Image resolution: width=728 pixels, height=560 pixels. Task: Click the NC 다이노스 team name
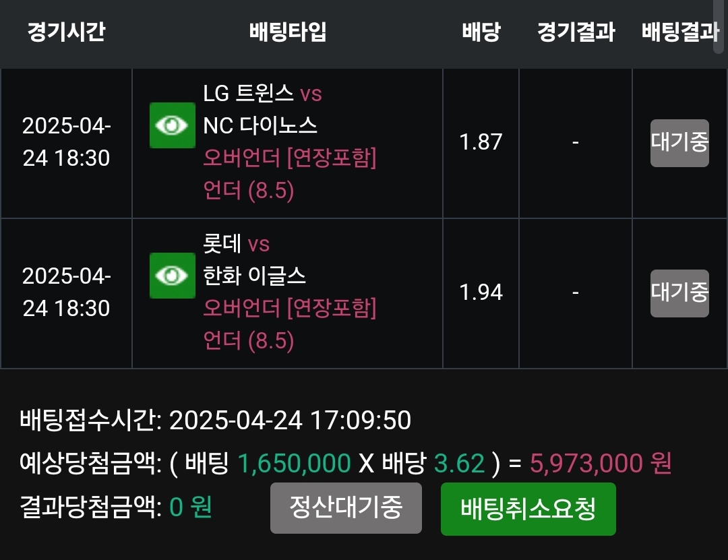pos(260,125)
